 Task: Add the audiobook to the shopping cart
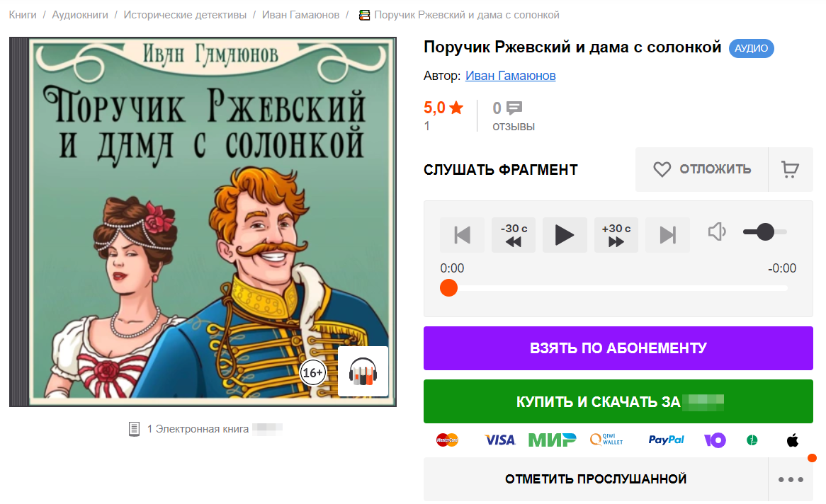790,170
